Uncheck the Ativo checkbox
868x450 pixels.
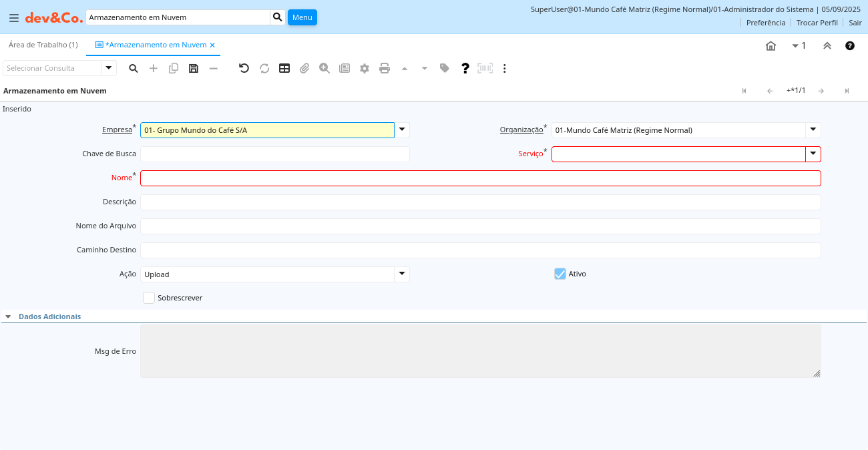coord(560,274)
